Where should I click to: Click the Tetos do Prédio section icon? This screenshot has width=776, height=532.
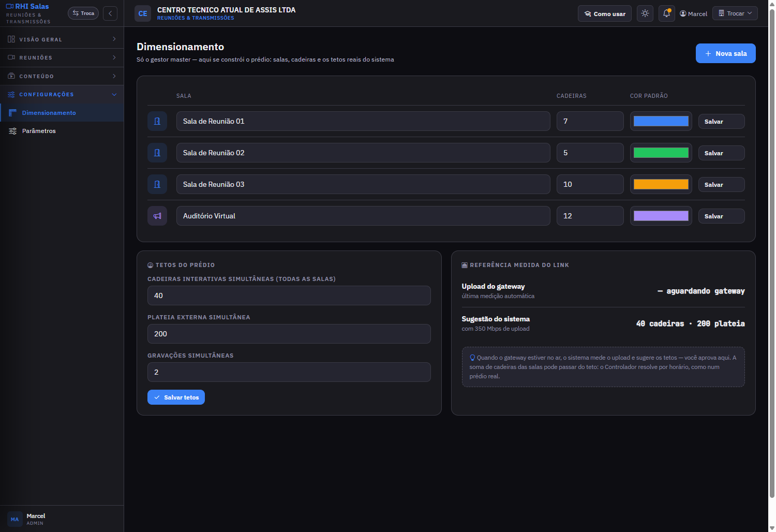click(x=150, y=265)
